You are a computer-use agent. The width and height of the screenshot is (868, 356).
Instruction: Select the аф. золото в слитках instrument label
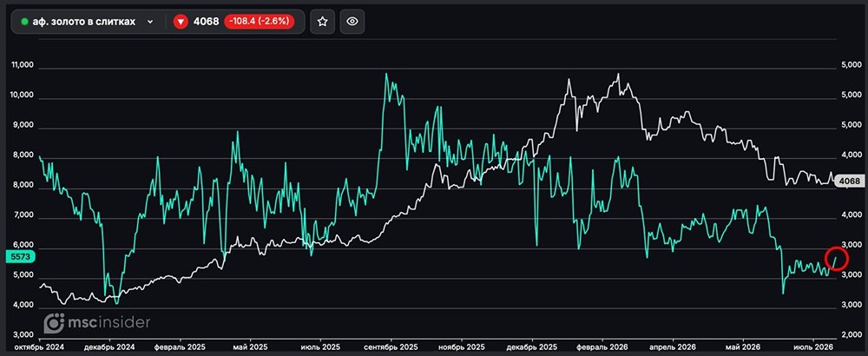click(x=84, y=23)
